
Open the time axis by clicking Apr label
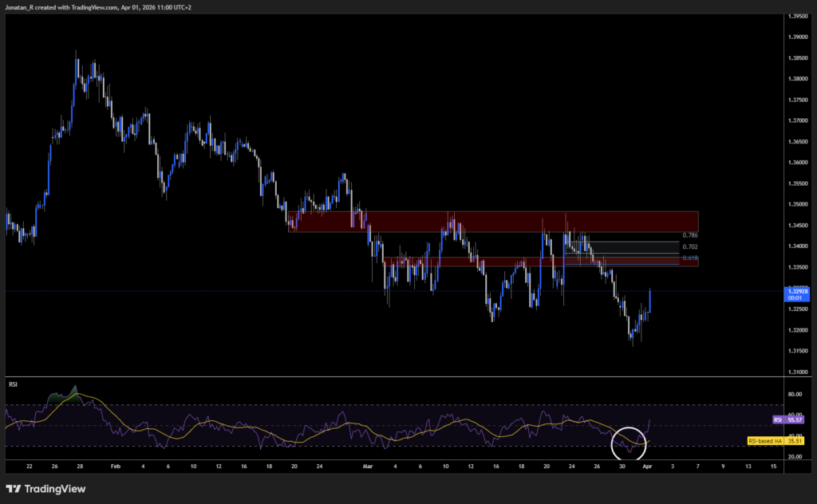coord(648,466)
